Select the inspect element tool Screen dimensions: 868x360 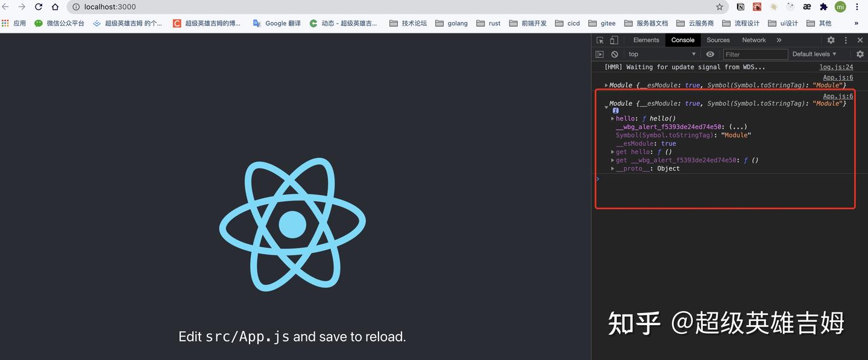(600, 40)
